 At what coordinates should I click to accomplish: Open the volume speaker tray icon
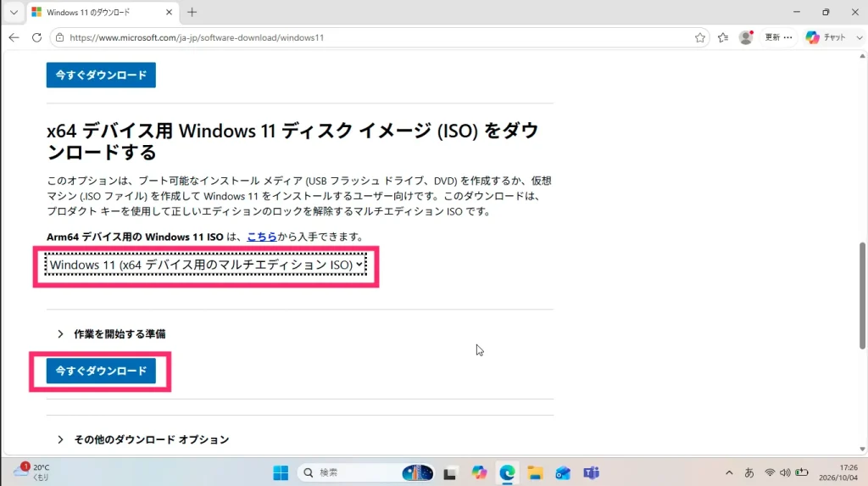coord(785,472)
